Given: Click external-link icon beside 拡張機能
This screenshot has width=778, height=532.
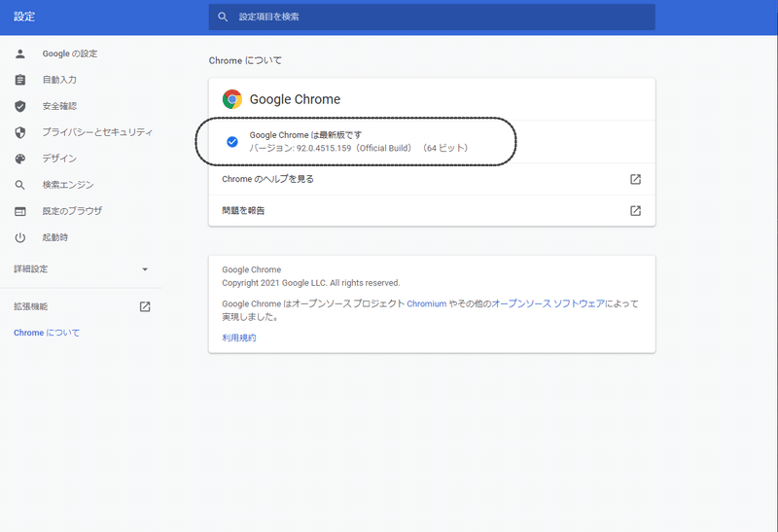Looking at the screenshot, I should pyautogui.click(x=145, y=306).
